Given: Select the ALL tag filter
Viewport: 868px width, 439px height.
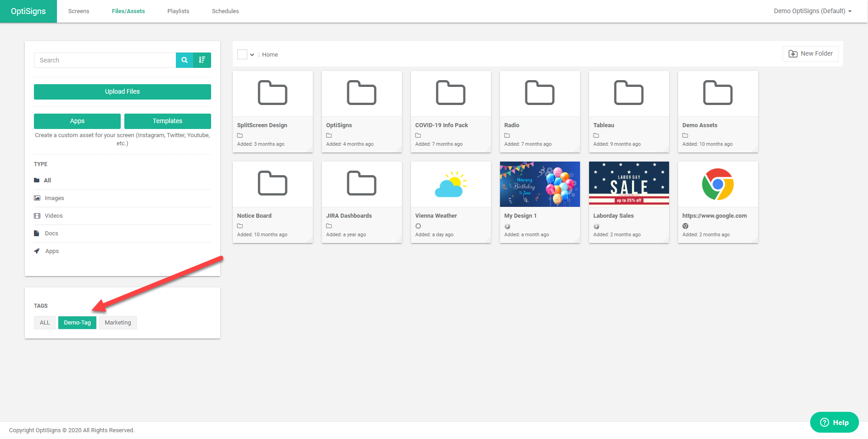Looking at the screenshot, I should 45,323.
